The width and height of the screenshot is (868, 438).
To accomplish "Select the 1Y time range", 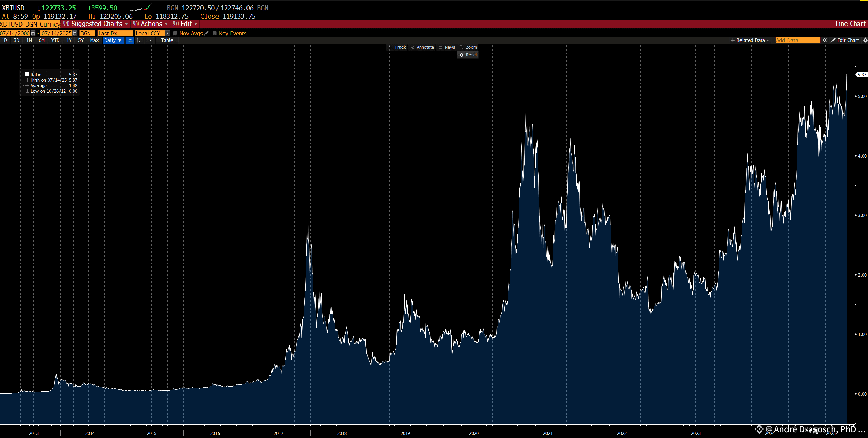I will click(69, 40).
